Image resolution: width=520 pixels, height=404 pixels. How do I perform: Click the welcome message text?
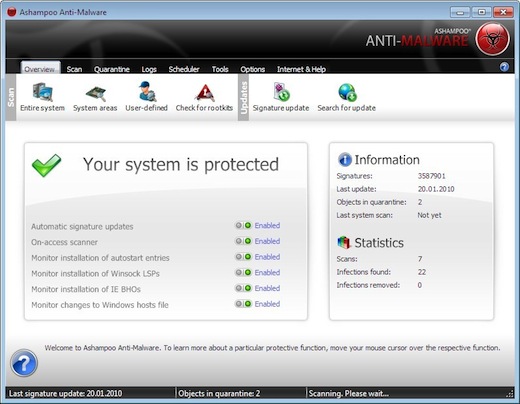tap(272, 348)
